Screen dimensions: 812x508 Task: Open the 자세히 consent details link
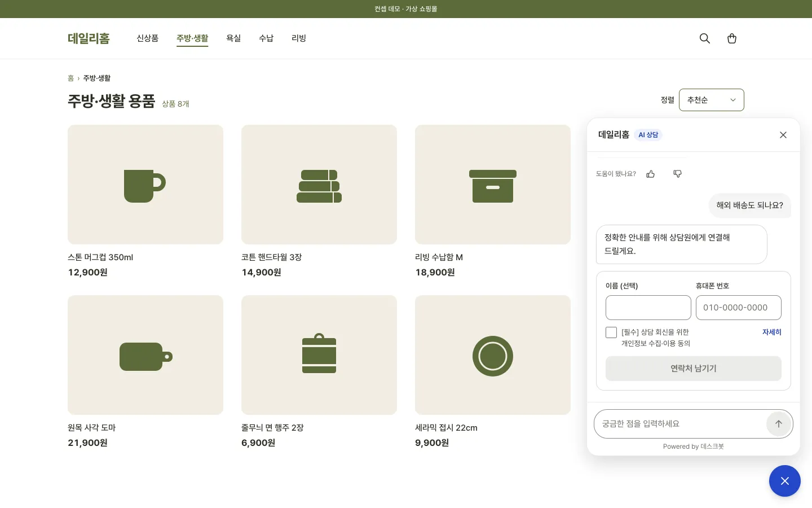click(772, 332)
